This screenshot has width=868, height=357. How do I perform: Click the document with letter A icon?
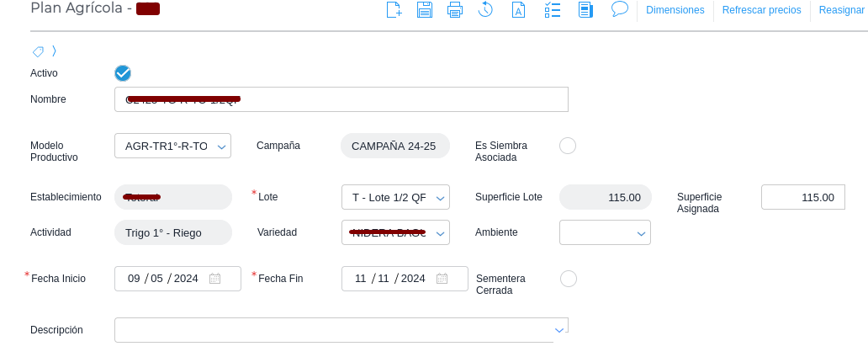tap(519, 10)
